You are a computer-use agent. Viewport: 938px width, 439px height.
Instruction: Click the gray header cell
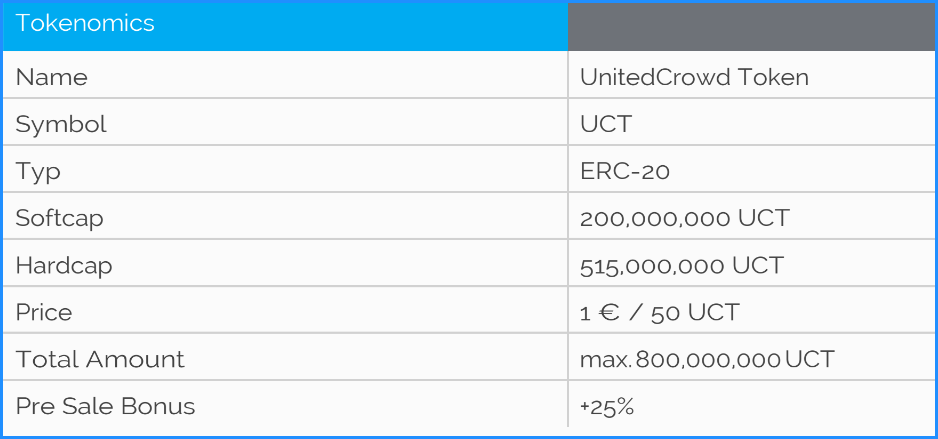coord(751,26)
